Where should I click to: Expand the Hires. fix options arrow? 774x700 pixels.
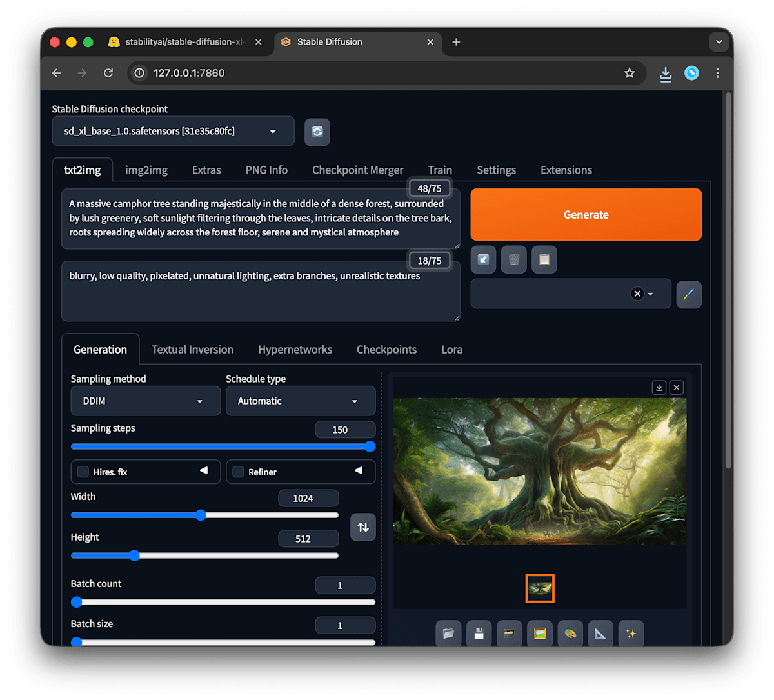click(x=204, y=470)
